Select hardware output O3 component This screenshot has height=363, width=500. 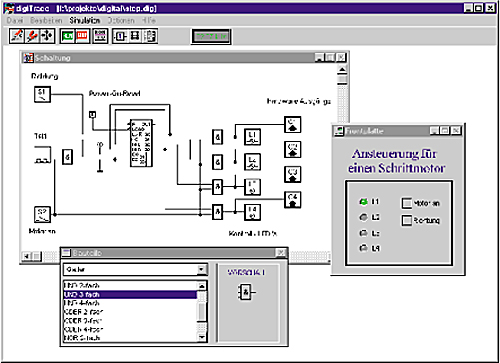[292, 175]
